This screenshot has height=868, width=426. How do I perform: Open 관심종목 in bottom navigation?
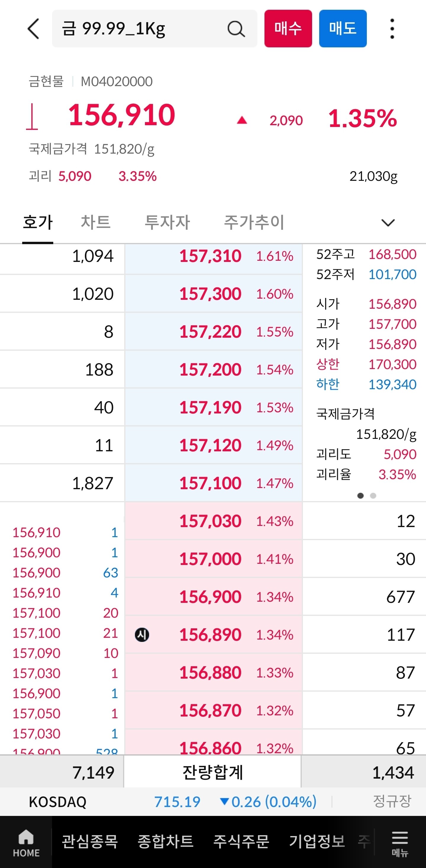click(90, 841)
